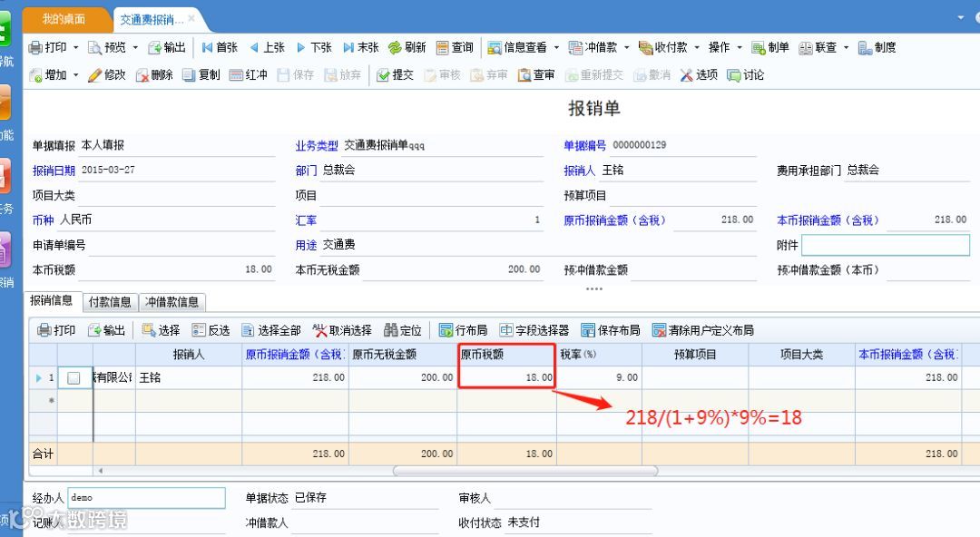The height and width of the screenshot is (537, 980).
Task: Click into the 附件 input field
Action: [886, 245]
